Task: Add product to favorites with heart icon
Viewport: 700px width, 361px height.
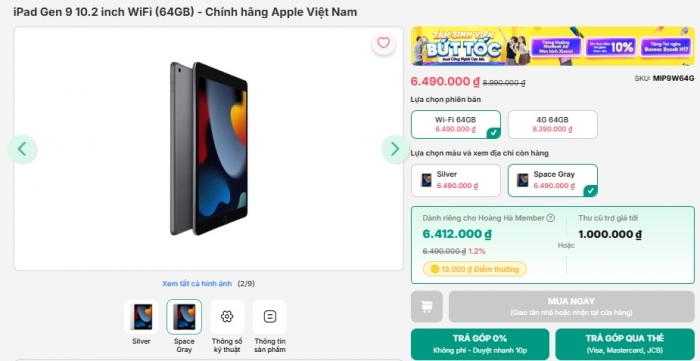Action: coord(383,43)
